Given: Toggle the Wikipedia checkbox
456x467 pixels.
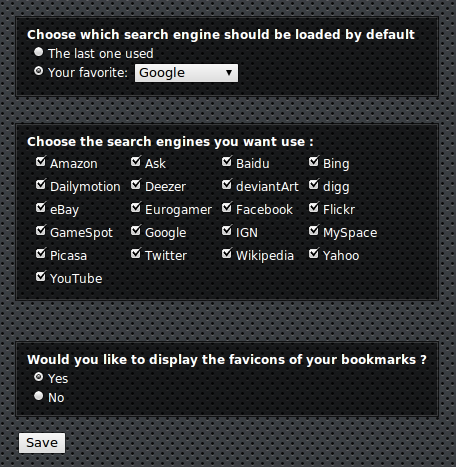Looking at the screenshot, I should tap(227, 254).
